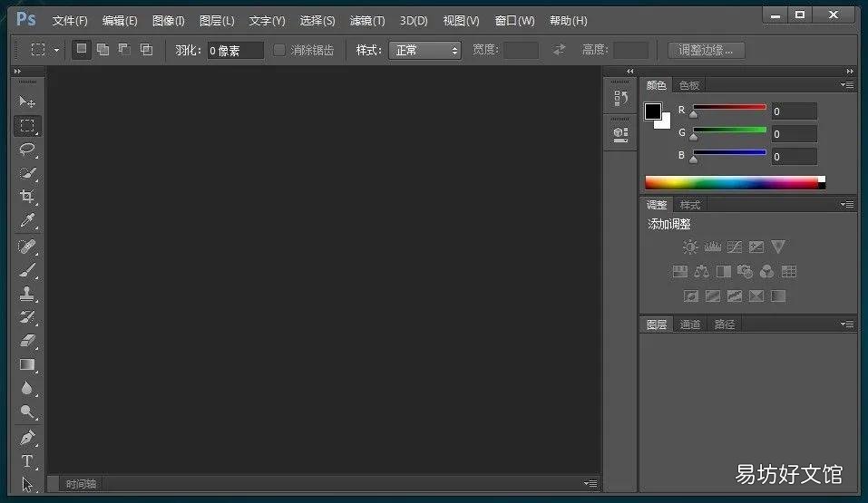Viewport: 868px width, 503px height.
Task: Select the Brush tool
Action: [x=26, y=270]
